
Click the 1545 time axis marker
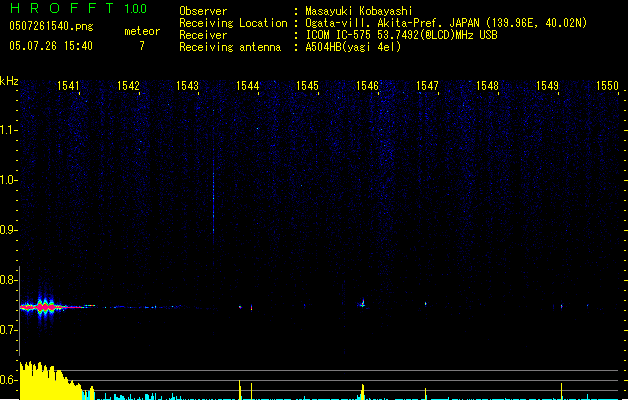(x=307, y=86)
